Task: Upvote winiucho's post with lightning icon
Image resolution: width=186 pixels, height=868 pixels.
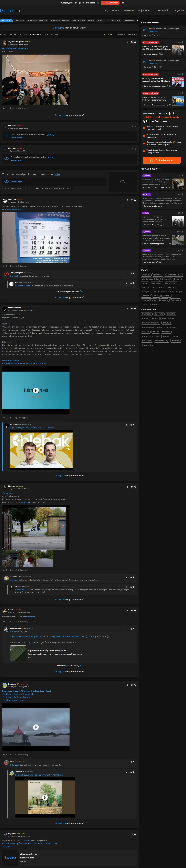Action: click(135, 200)
